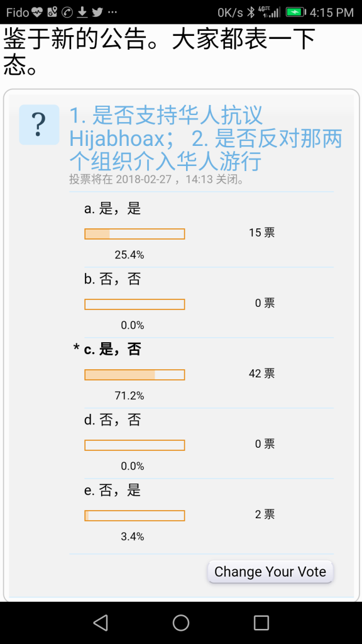Select option e. 否，是

112,491
